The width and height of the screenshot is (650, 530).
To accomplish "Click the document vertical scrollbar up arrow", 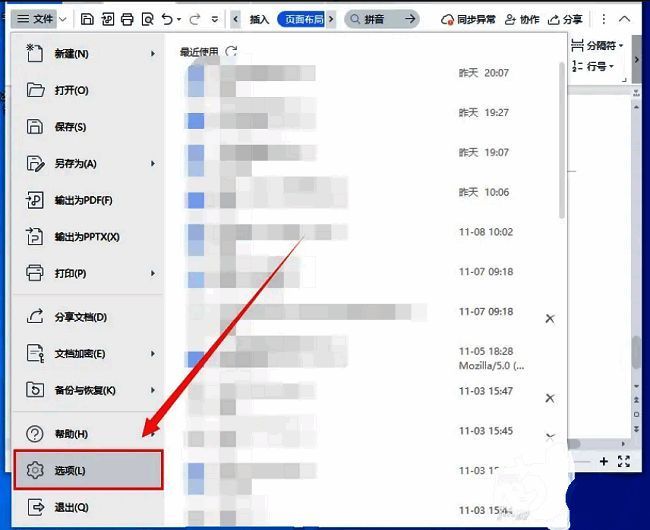I will click(x=636, y=107).
